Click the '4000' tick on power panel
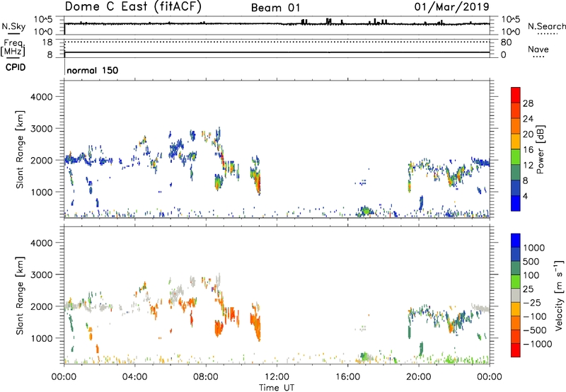This screenshot has width=566, height=392. pos(41,97)
